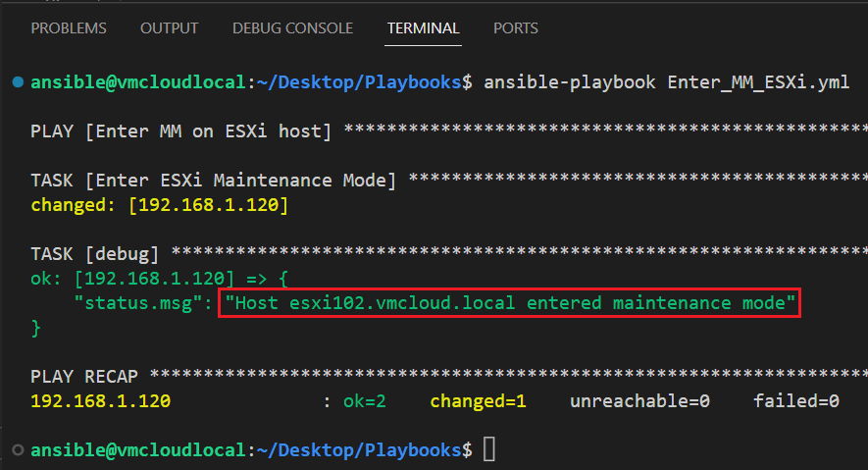
Task: Open the OUTPUT tab
Action: pyautogui.click(x=169, y=28)
